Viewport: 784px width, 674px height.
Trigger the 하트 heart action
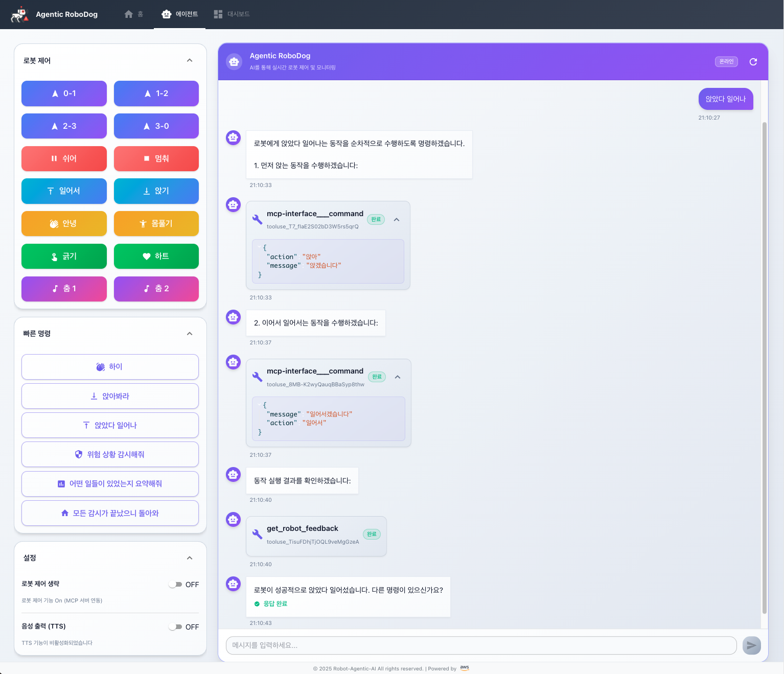156,256
